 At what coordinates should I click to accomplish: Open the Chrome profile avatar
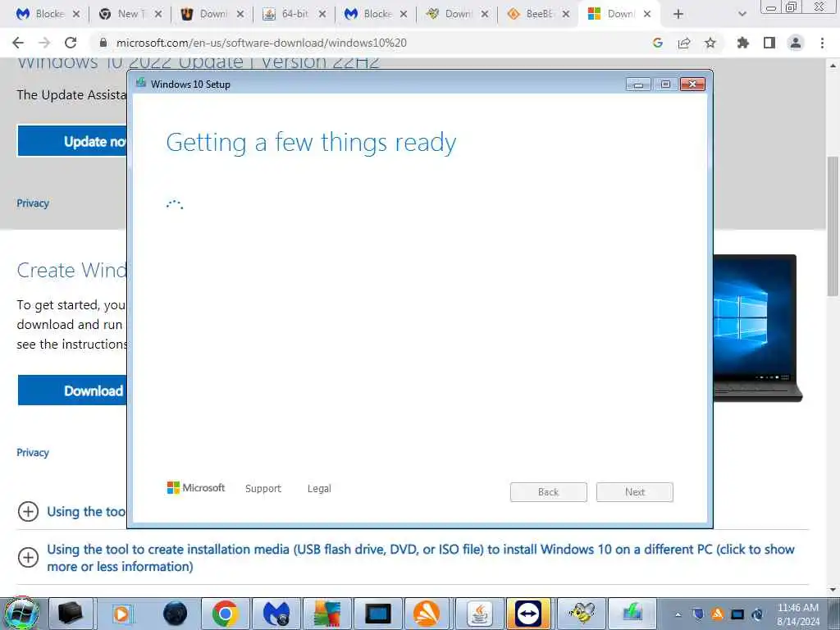(796, 43)
